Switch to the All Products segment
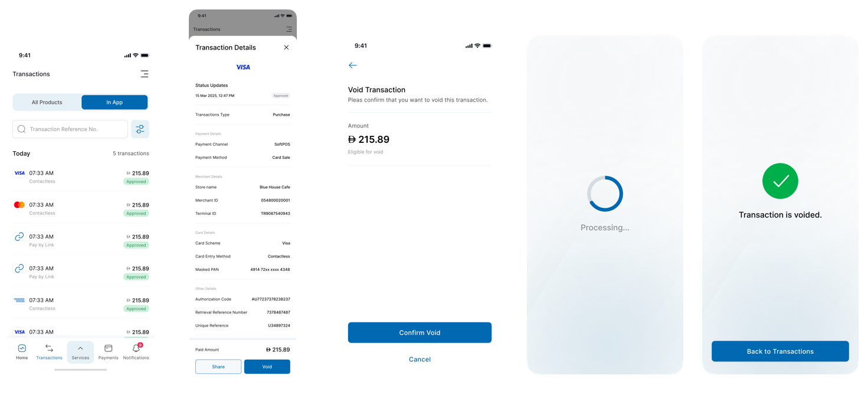The width and height of the screenshot is (868, 395). [x=47, y=102]
